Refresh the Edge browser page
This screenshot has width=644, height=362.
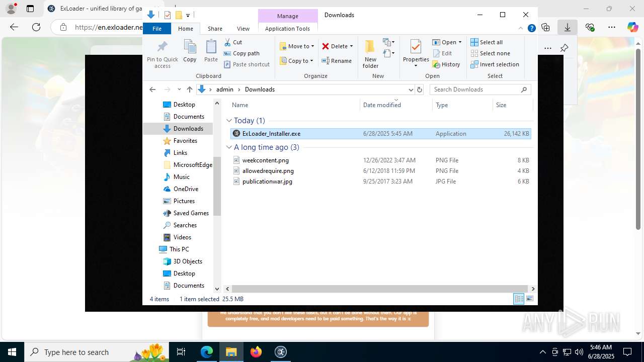click(36, 27)
